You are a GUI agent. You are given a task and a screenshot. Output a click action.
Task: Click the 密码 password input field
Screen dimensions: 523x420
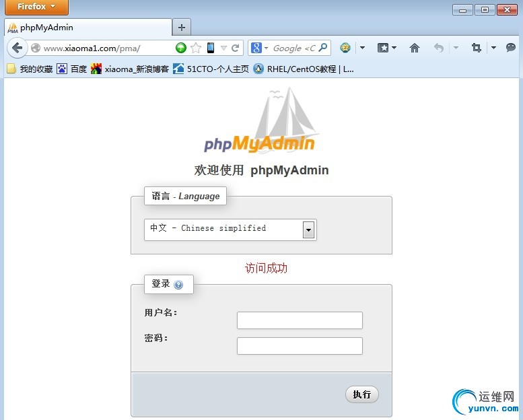click(300, 346)
